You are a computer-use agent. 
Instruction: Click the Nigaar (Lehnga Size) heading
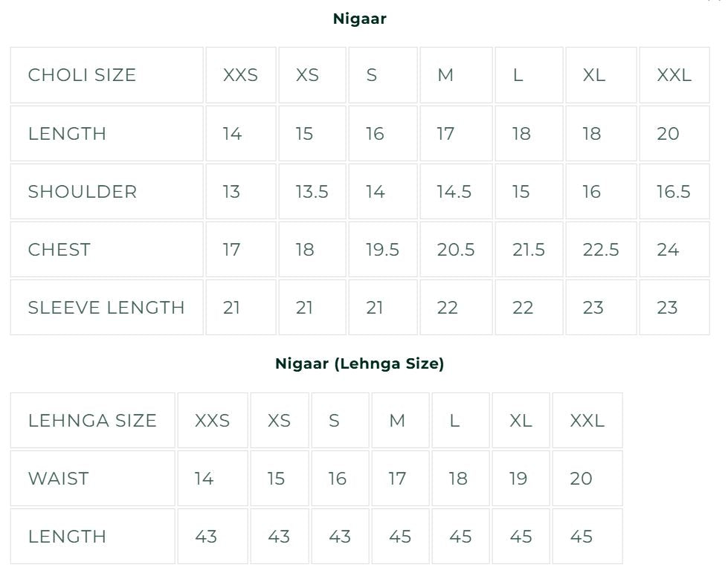coord(360,363)
